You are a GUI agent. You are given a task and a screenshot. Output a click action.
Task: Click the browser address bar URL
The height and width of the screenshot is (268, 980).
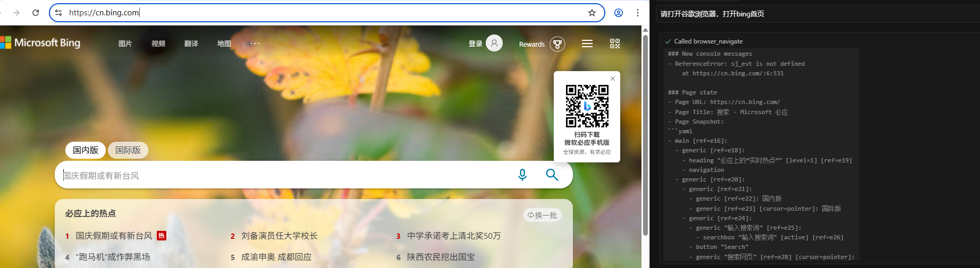(104, 13)
